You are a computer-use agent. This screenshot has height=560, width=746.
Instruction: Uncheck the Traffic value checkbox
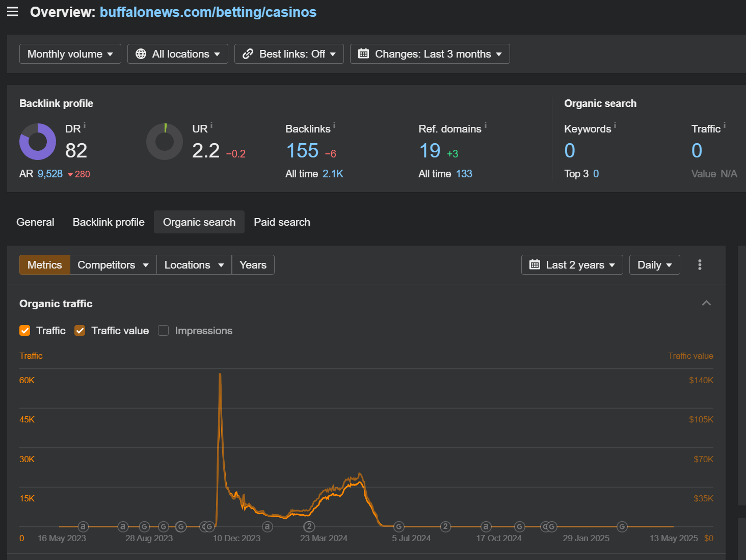coord(79,331)
